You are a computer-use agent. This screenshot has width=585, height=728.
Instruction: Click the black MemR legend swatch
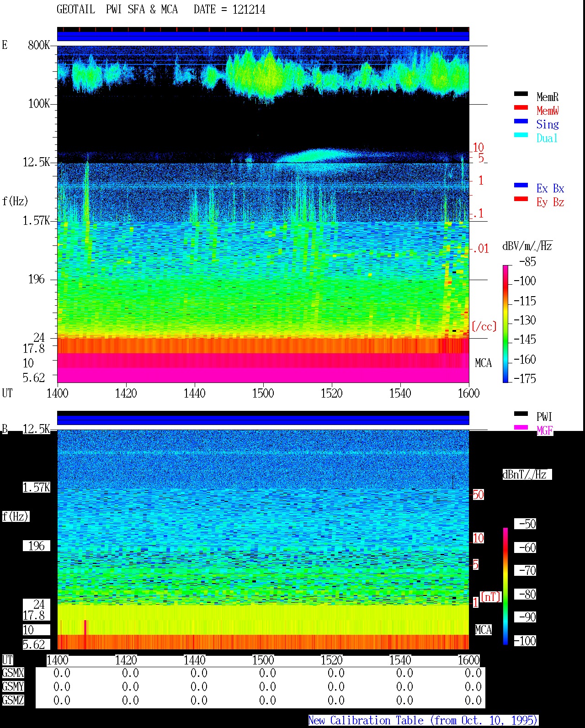click(521, 94)
